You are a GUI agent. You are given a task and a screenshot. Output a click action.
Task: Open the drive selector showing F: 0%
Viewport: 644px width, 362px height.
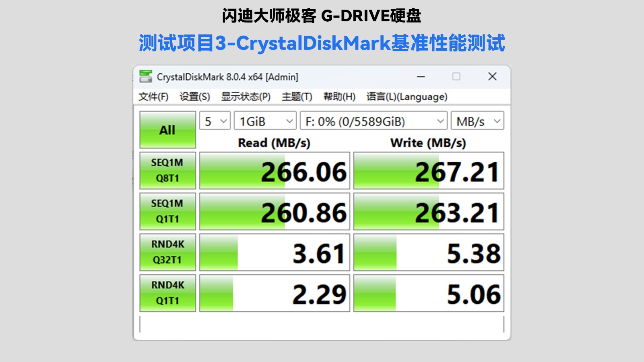coord(374,121)
